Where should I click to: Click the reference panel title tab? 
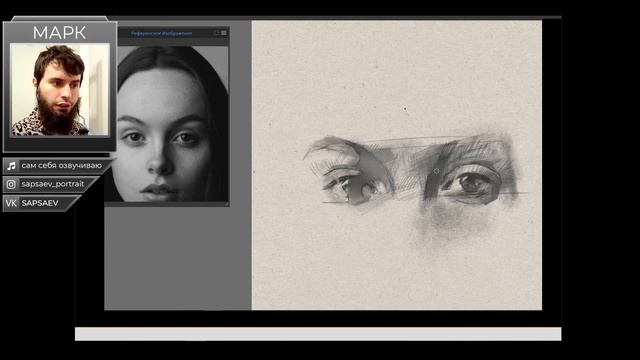tap(161, 33)
